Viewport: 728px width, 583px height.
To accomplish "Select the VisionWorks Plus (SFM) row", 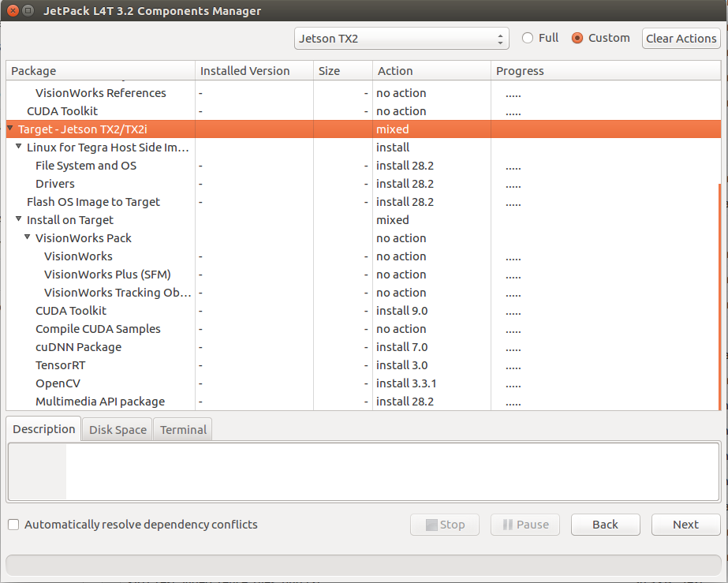I will click(x=362, y=275).
